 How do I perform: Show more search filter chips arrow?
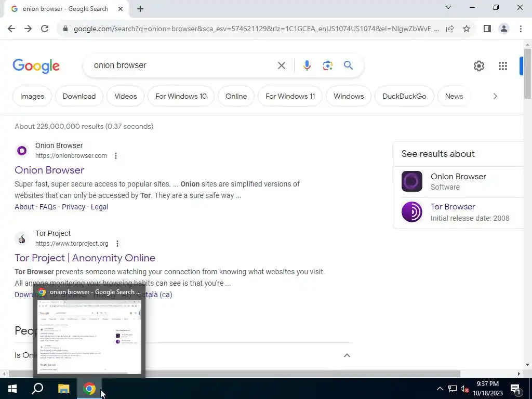(x=495, y=96)
